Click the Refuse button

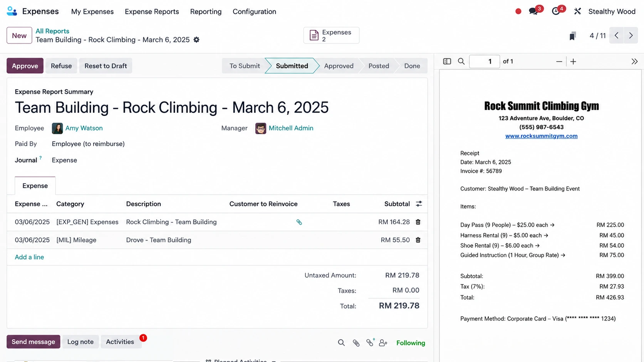click(x=61, y=66)
